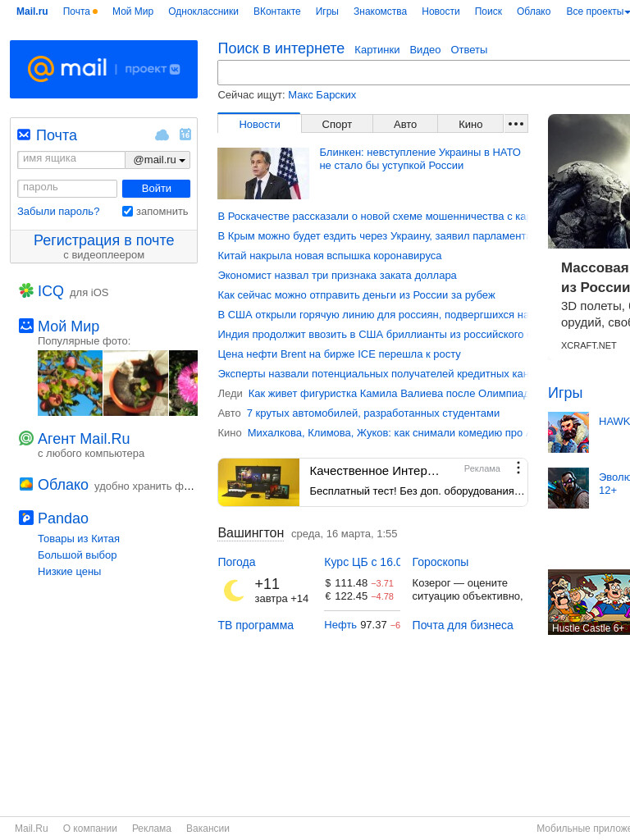630x840 pixels.
Task: Focus the пароль input field
Action: tap(67, 189)
